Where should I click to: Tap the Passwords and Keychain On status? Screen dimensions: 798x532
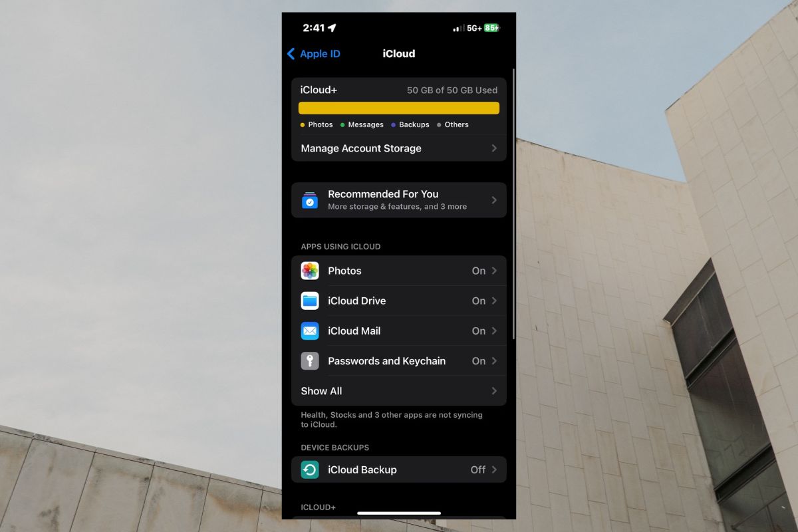pos(479,360)
